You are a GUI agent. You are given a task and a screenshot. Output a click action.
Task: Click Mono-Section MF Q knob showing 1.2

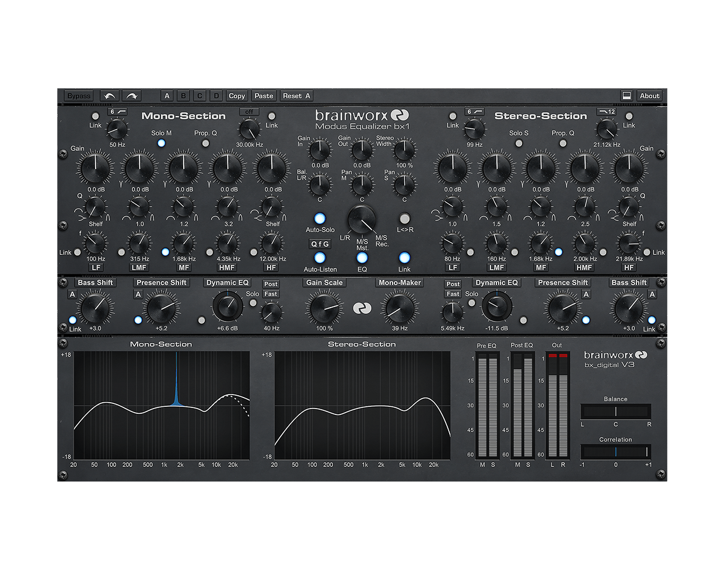[184, 206]
